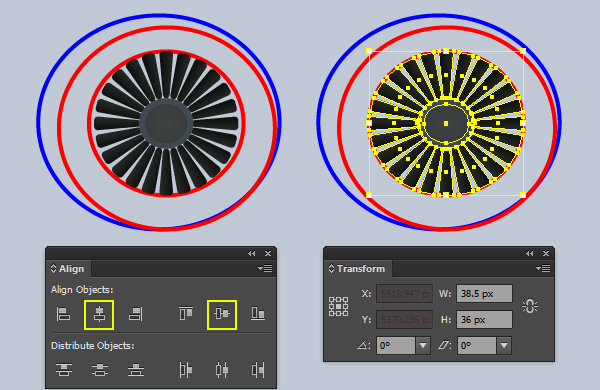
Task: Click Vertical Align Bottom icon
Action: 258,314
